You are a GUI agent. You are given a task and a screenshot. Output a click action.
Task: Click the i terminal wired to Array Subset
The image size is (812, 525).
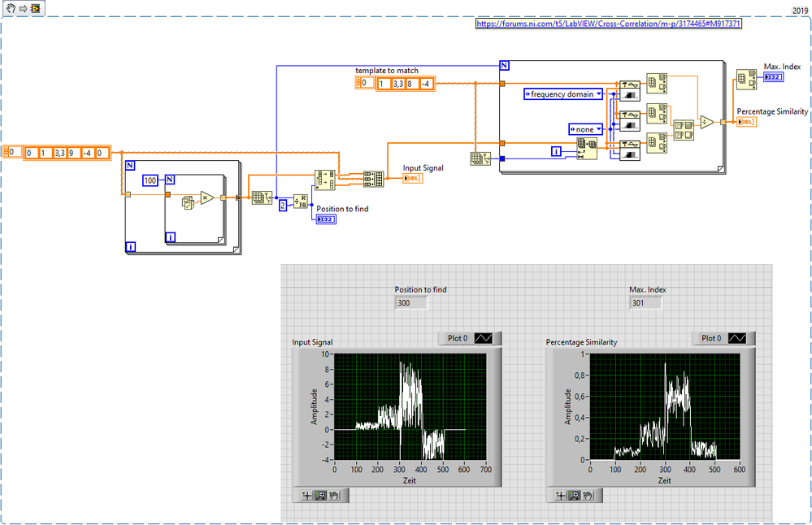pyautogui.click(x=556, y=151)
